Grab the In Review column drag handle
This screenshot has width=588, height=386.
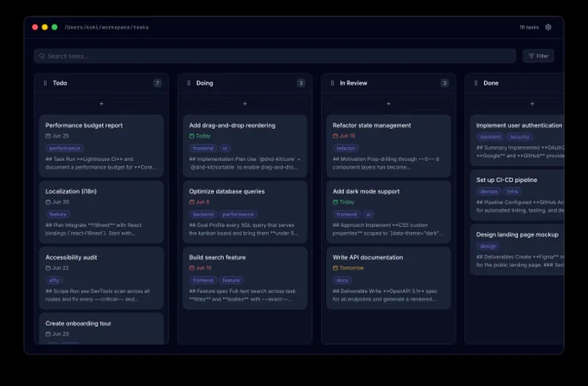click(332, 83)
